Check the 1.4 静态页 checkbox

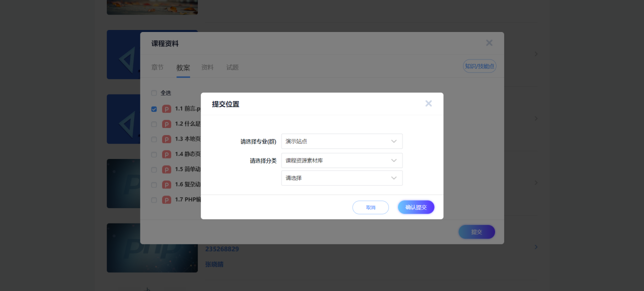tap(154, 154)
